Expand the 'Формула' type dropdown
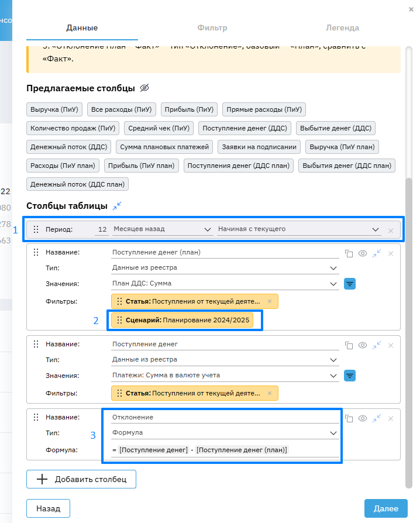The height and width of the screenshot is (523, 420). 225,433
